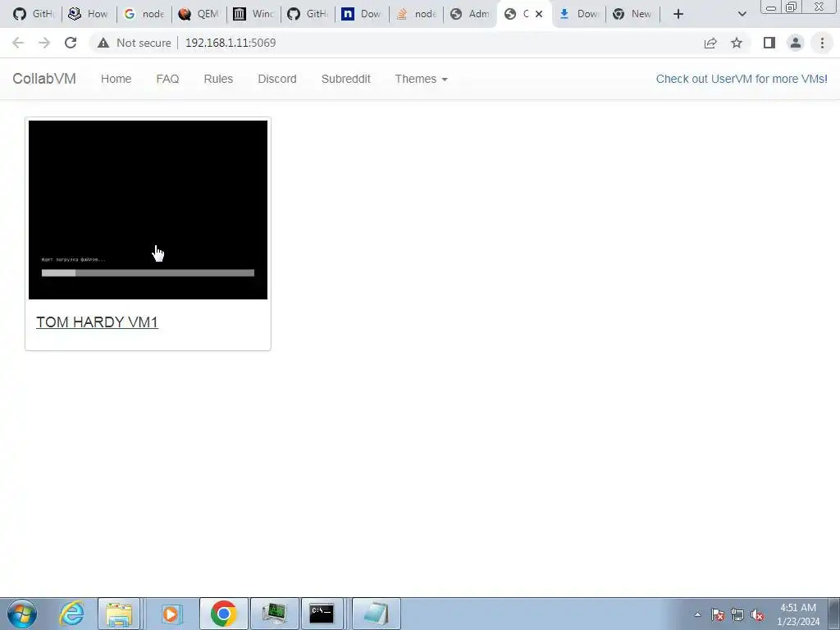Switch to the Command Prompt window
840x630 pixels.
click(x=322, y=614)
